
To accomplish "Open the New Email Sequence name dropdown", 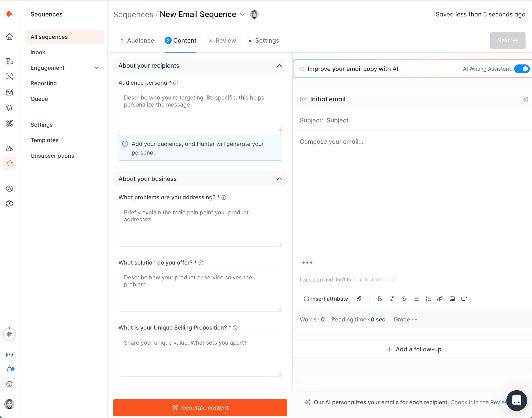I will coord(242,14).
